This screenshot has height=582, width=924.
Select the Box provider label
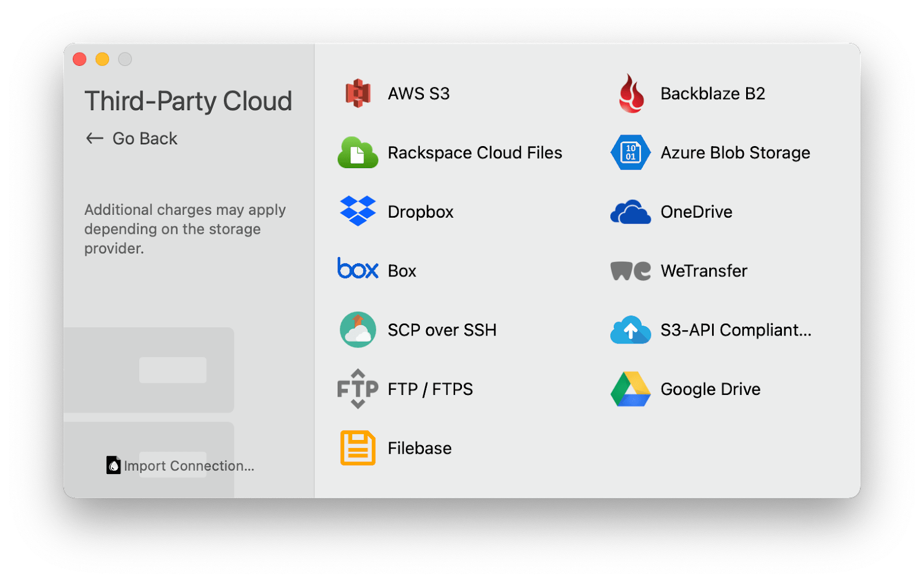[x=402, y=271]
